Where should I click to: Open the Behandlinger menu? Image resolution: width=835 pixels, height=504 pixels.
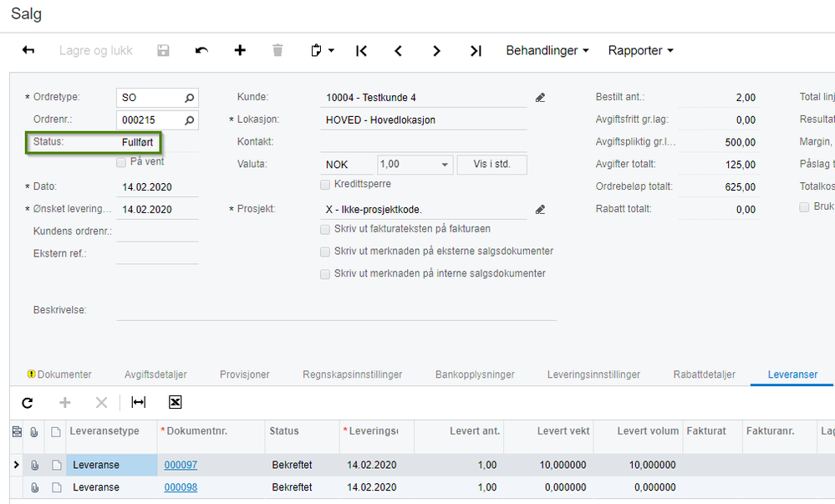[547, 50]
